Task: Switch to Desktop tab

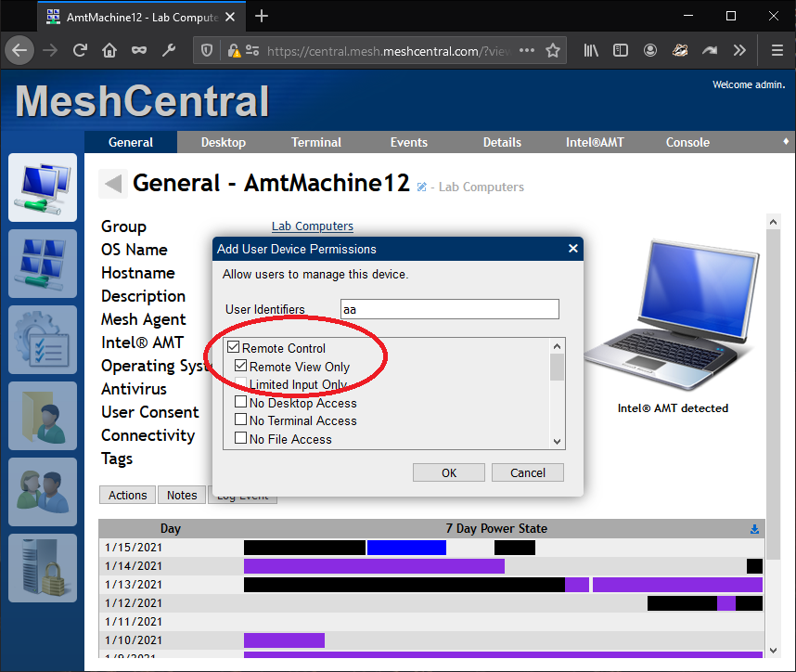Action: point(224,142)
